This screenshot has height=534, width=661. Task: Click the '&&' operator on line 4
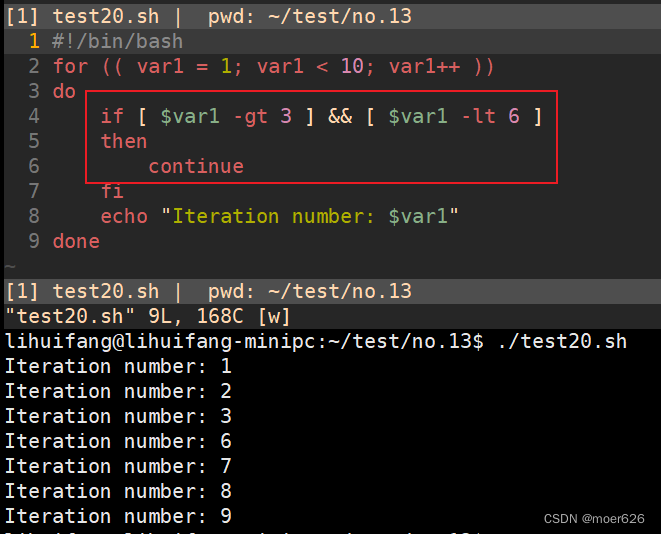pyautogui.click(x=340, y=117)
